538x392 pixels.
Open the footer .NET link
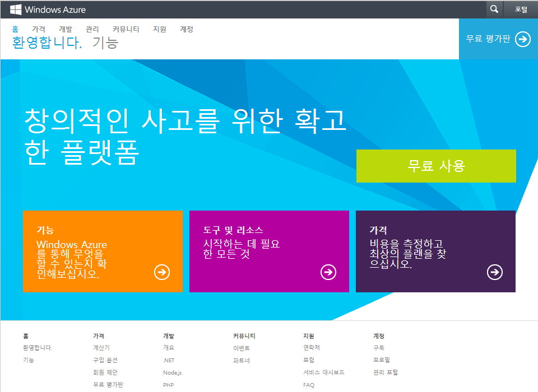coord(169,361)
